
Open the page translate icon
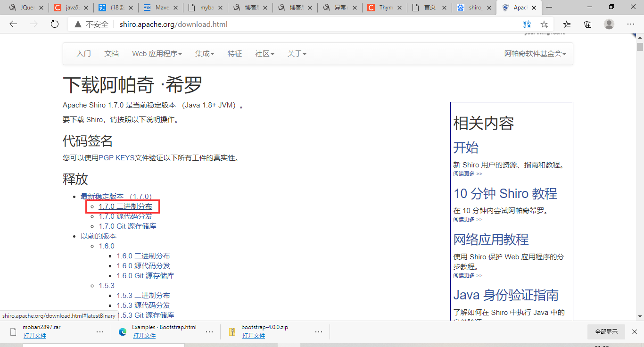click(x=527, y=24)
